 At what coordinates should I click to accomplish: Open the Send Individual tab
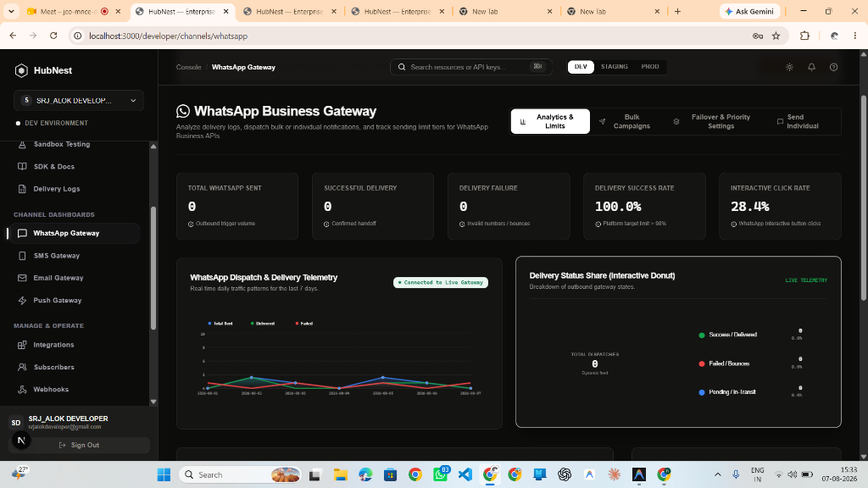798,121
